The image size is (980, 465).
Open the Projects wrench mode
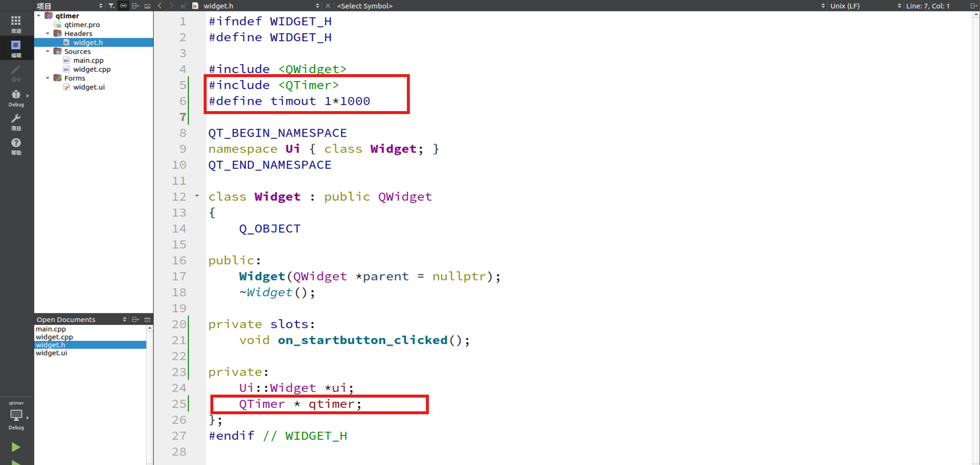pyautogui.click(x=16, y=122)
